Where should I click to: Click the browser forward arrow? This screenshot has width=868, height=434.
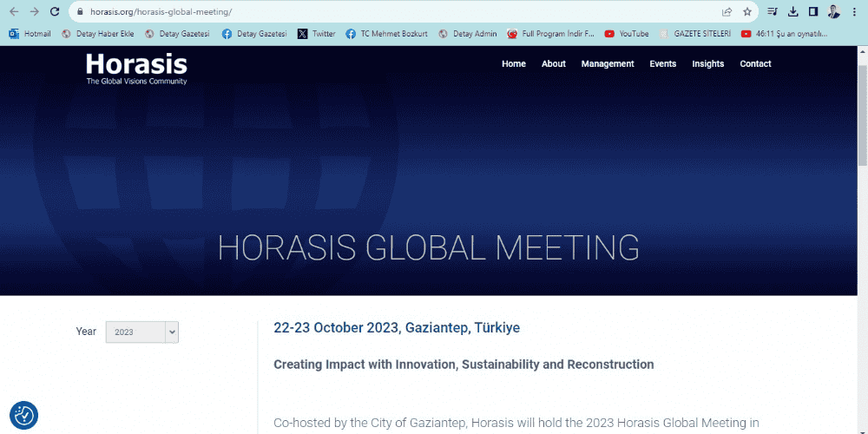(x=35, y=11)
